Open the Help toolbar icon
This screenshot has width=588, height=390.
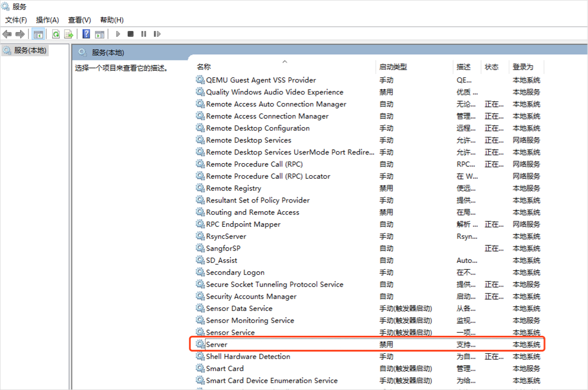tap(86, 34)
